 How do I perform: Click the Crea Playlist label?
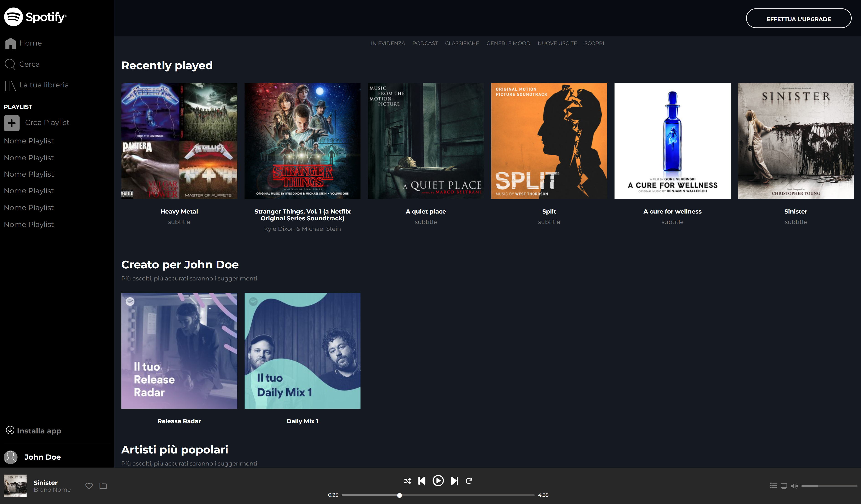[47, 122]
